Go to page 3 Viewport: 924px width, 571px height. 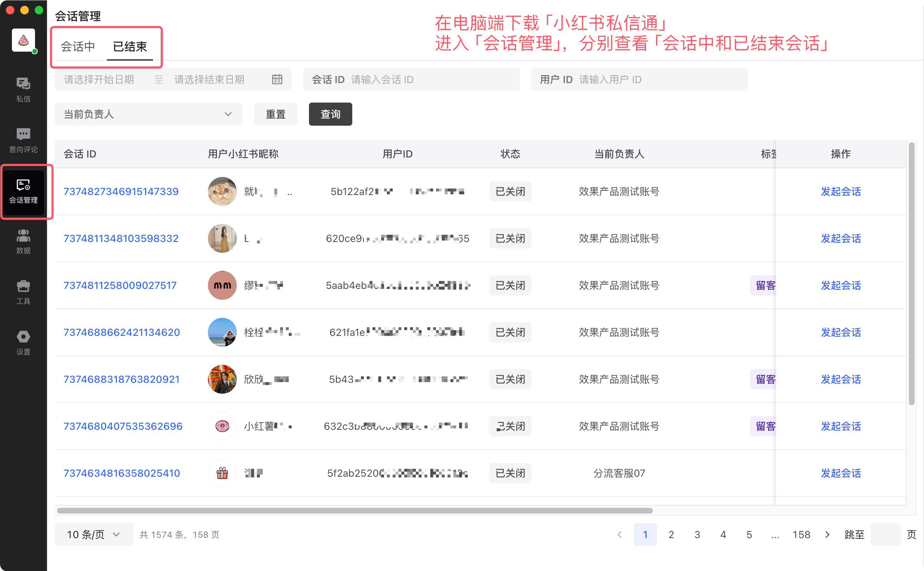(x=697, y=535)
